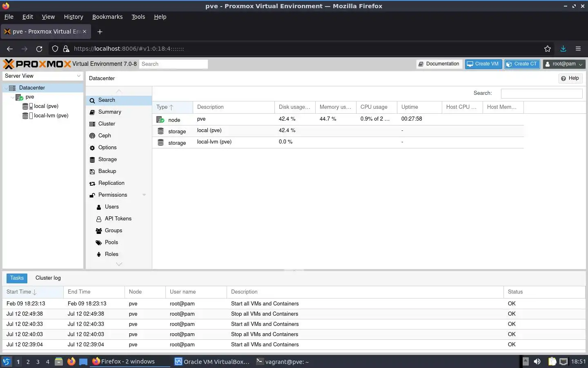Switch to Oracle VM VirtualBox taskbar window

(212, 361)
